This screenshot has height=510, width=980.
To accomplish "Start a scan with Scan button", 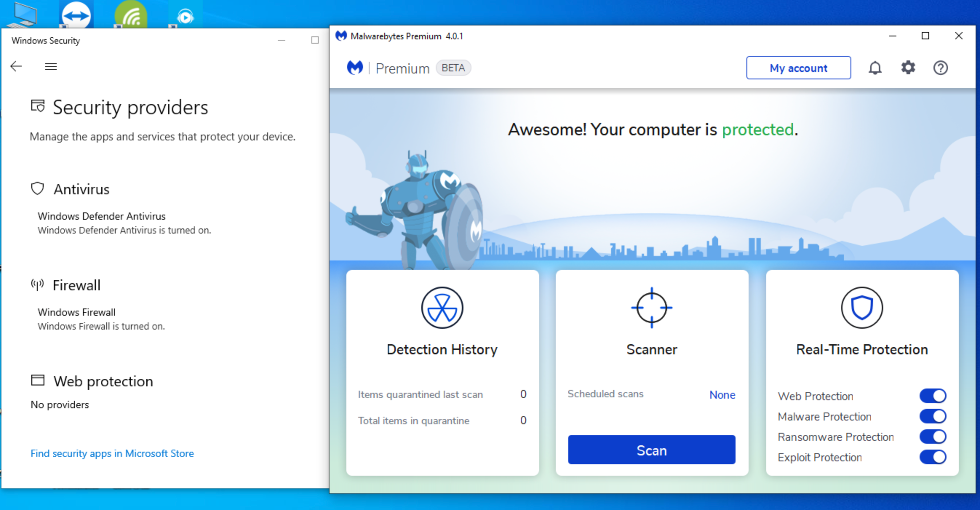I will pyautogui.click(x=652, y=450).
